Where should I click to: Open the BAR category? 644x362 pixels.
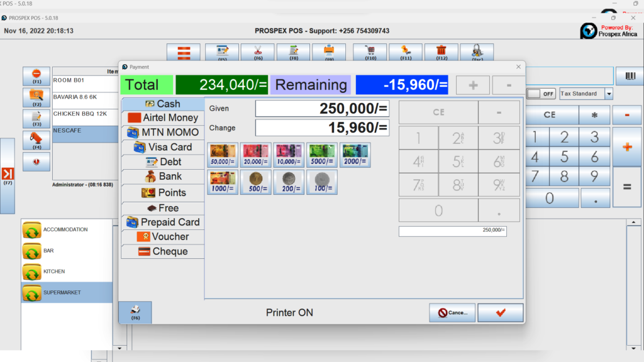(x=66, y=251)
